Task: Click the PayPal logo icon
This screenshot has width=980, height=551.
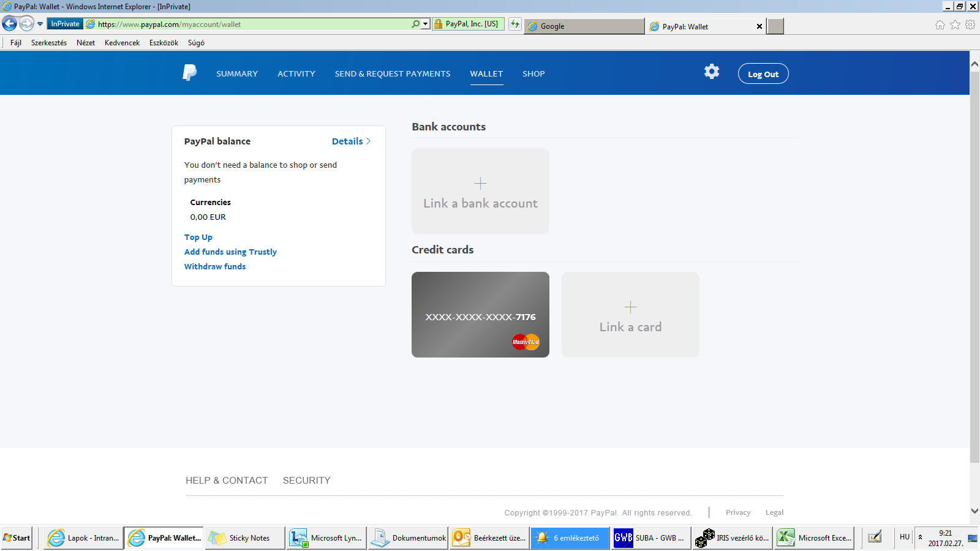Action: [x=189, y=73]
